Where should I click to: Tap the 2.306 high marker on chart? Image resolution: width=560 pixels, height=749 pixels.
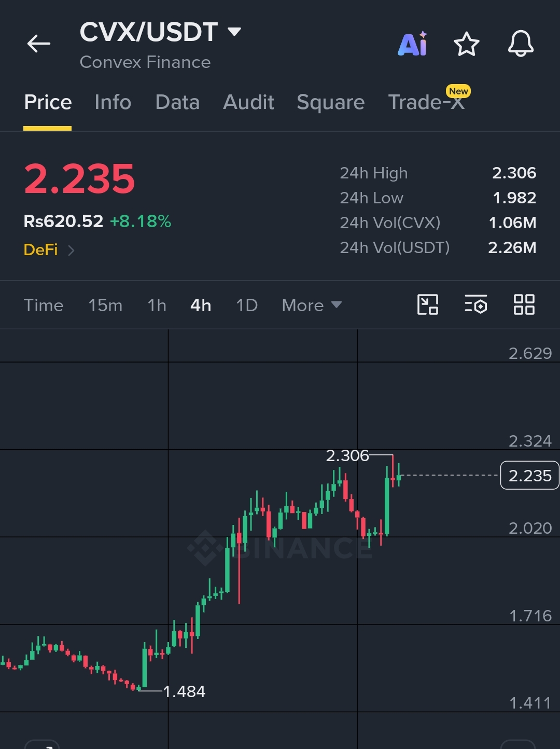[347, 455]
